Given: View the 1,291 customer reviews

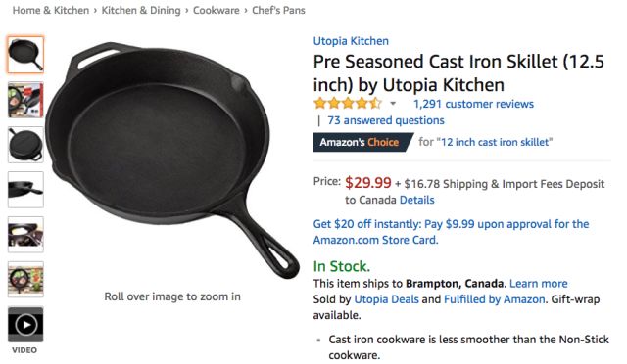Looking at the screenshot, I should click(473, 104).
